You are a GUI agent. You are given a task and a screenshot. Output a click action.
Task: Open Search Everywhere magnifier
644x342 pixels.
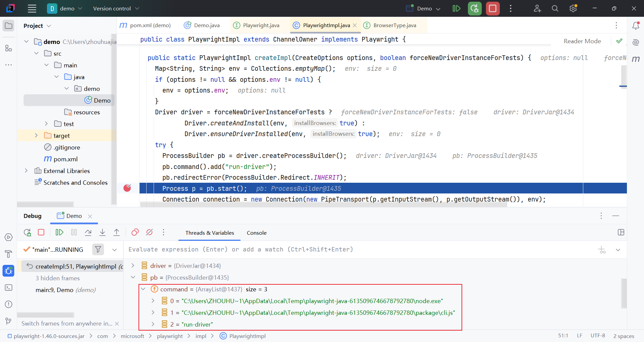pyautogui.click(x=555, y=8)
